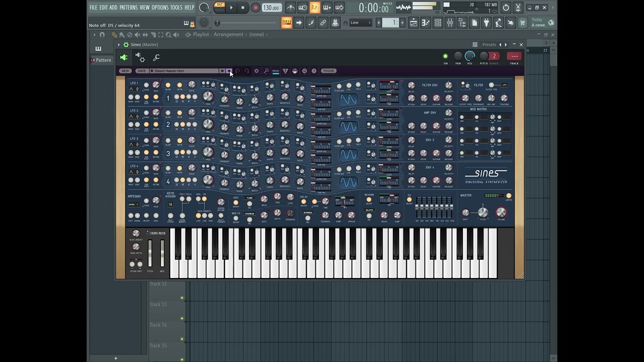
Task: Open the Presets dropdown of Sines wrapper
Action: coord(489,45)
